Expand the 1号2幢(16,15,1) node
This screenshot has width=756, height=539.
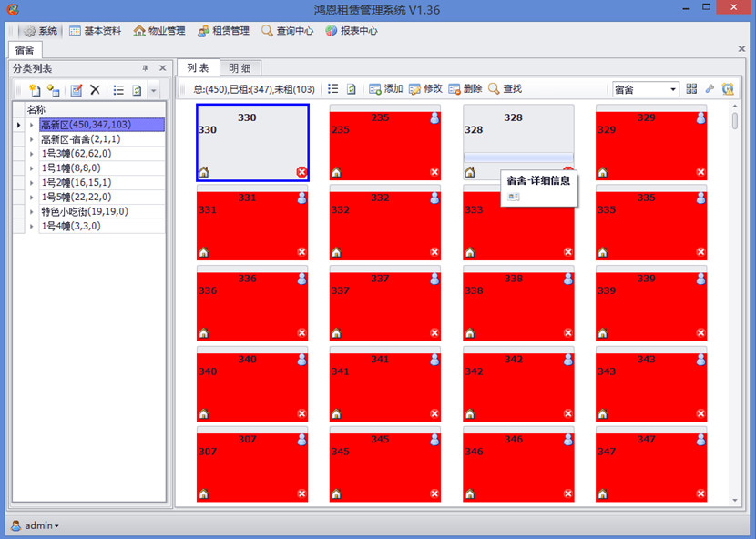(31, 183)
